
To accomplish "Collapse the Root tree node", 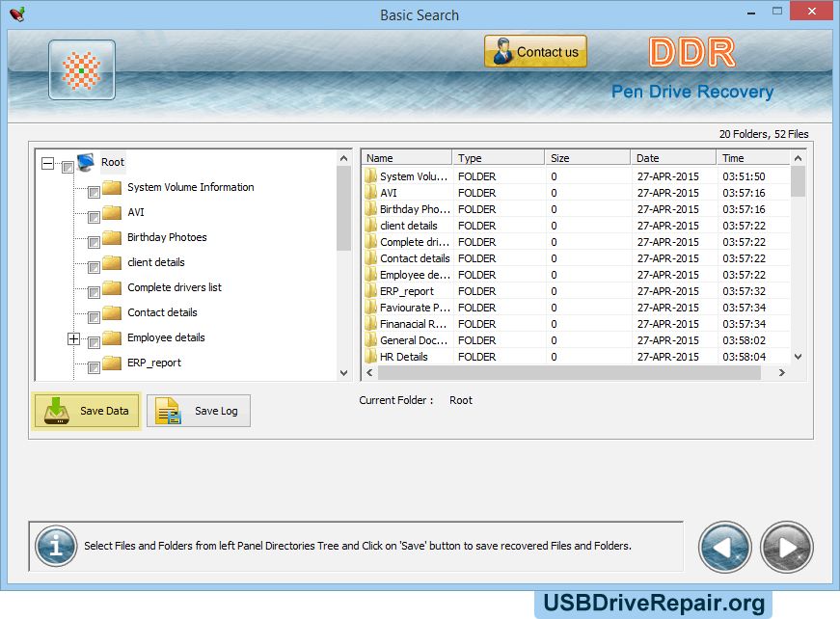I will tap(47, 163).
